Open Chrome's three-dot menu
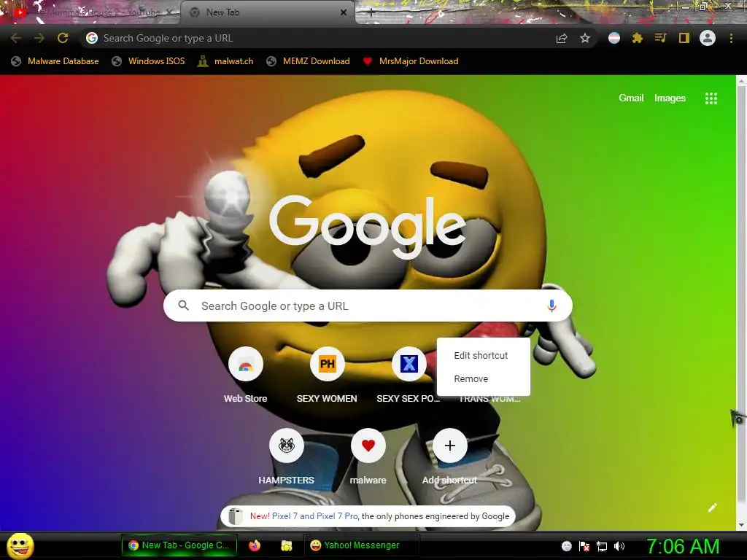Screen dimensions: 747x560 point(731,38)
